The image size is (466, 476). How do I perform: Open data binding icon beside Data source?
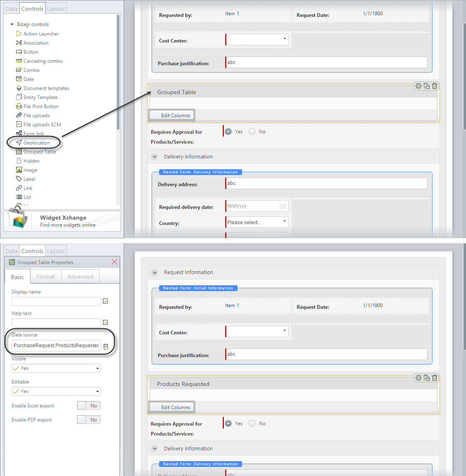106,347
